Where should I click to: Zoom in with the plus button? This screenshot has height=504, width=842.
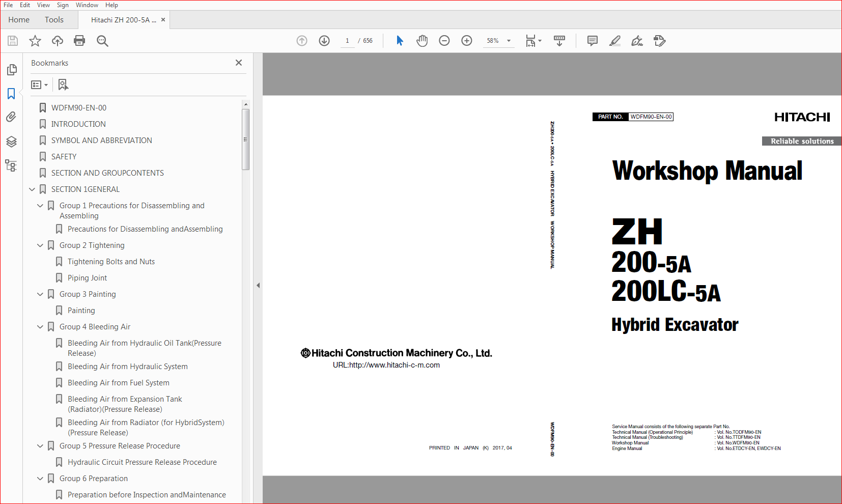click(467, 41)
